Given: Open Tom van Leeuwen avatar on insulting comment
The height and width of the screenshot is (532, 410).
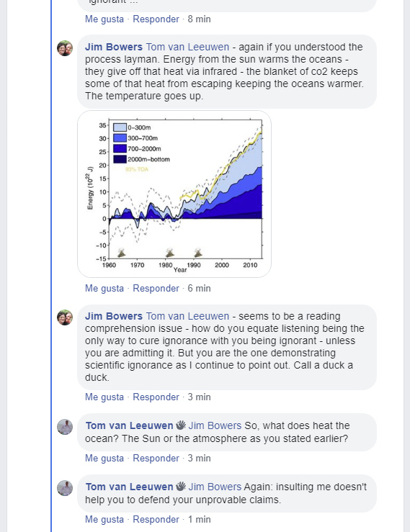Looking at the screenshot, I should (65, 488).
